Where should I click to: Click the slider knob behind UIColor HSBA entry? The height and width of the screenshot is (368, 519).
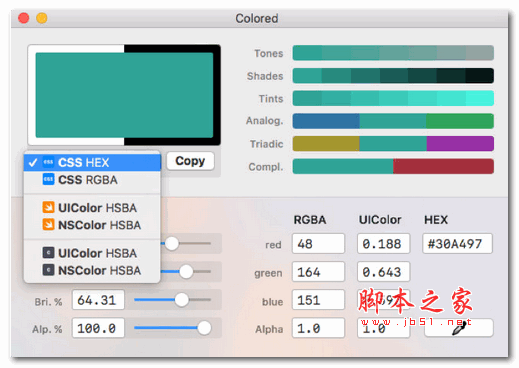[x=172, y=244]
